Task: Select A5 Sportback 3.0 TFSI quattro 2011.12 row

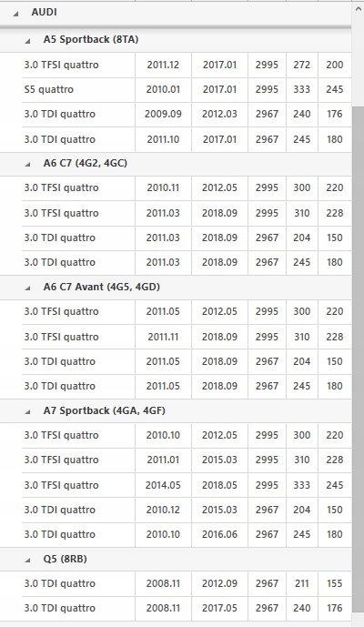Action: coord(187,65)
